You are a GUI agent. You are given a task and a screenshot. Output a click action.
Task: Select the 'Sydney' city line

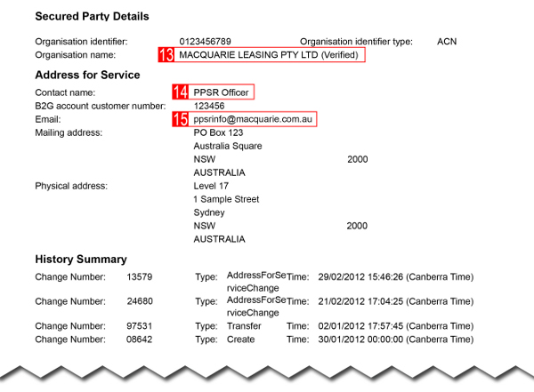point(209,212)
